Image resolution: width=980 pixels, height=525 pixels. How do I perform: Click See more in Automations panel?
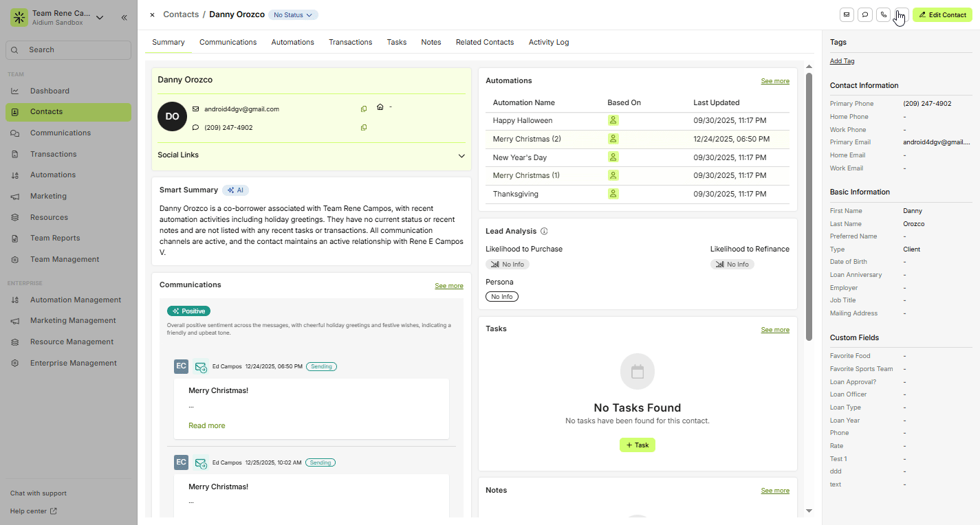point(774,81)
